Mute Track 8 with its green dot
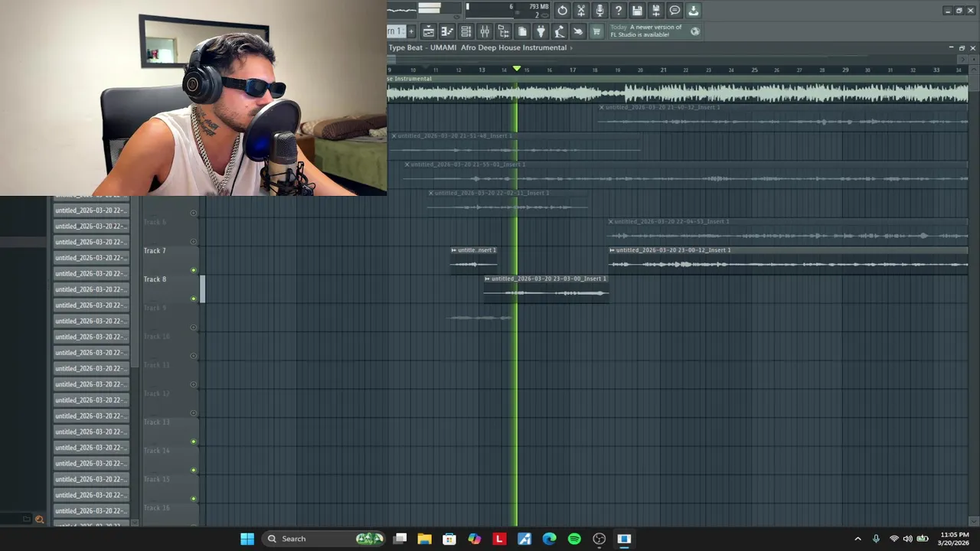Screen dimensions: 980x551 (193, 298)
